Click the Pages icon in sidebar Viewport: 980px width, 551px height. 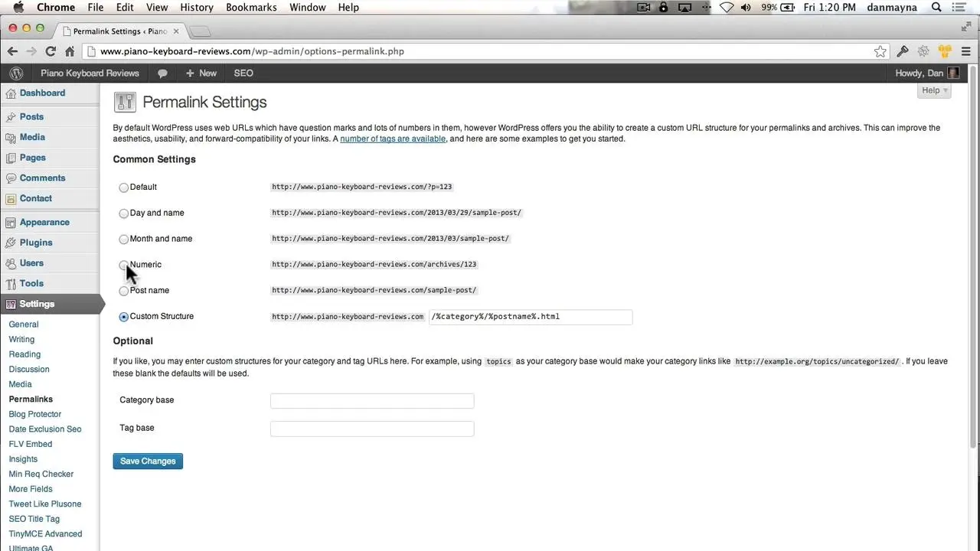[x=11, y=158]
